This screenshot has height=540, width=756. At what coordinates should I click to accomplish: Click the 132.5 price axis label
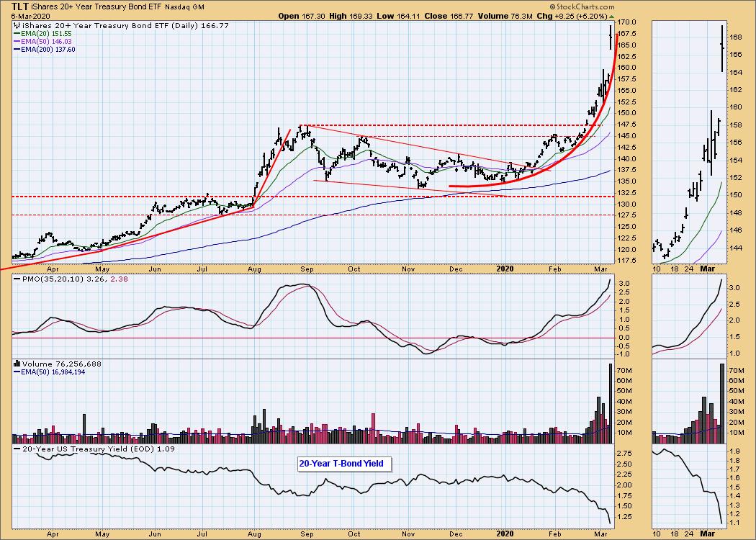point(626,193)
